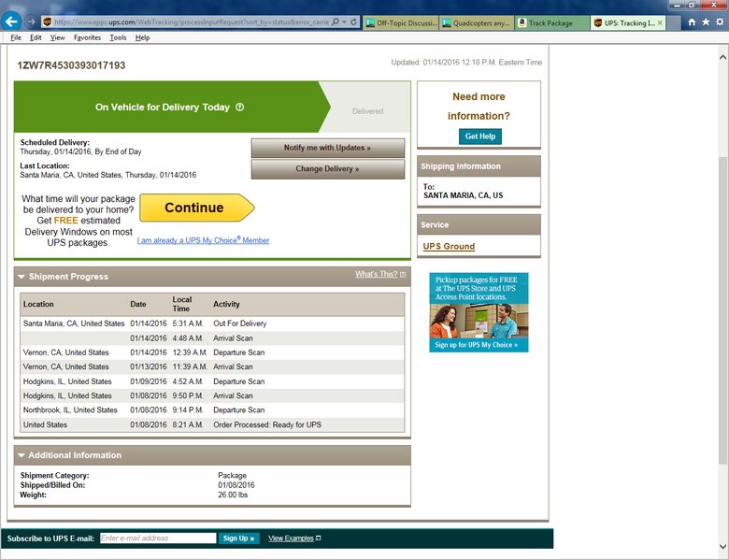
Task: Click the Out For Delivery activity row
Action: tap(212, 323)
